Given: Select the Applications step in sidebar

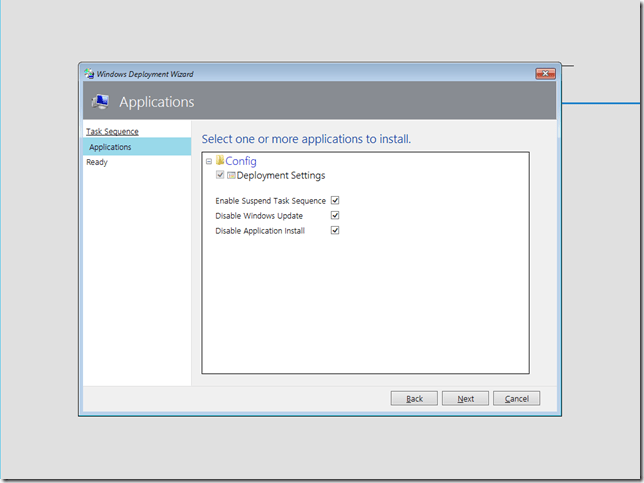Looking at the screenshot, I should 110,147.
